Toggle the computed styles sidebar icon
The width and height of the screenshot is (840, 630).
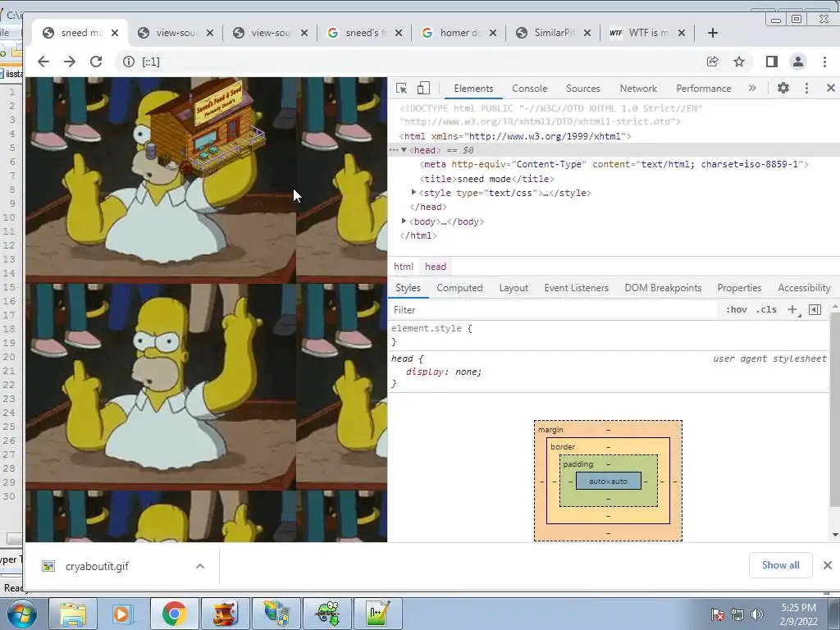point(815,309)
